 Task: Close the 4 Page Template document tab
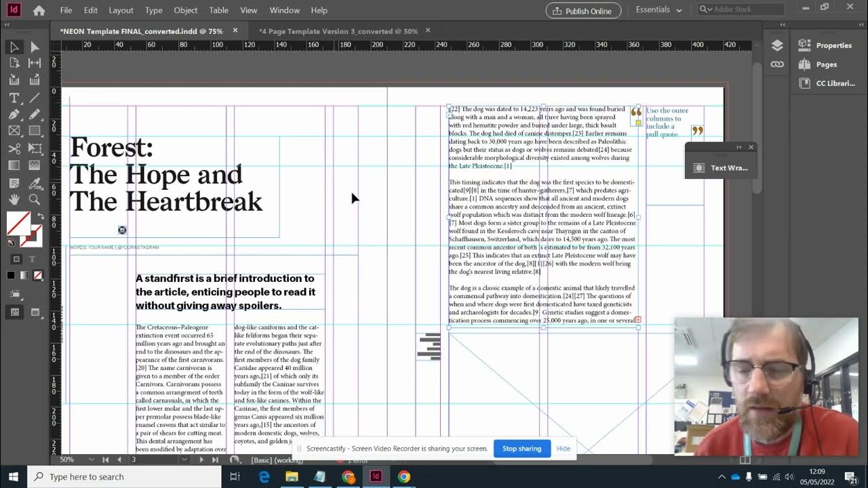coord(428,30)
